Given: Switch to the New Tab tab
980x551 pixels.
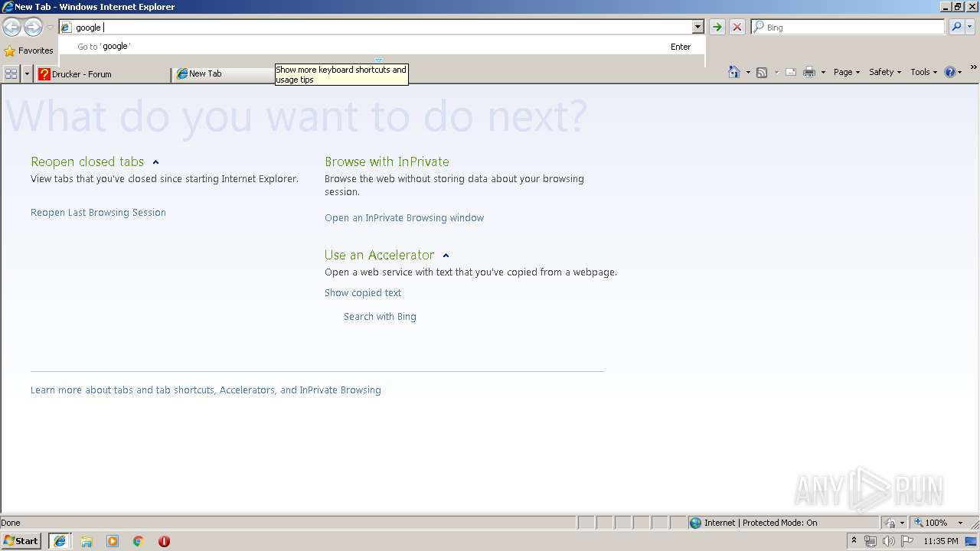Looking at the screenshot, I should (224, 74).
